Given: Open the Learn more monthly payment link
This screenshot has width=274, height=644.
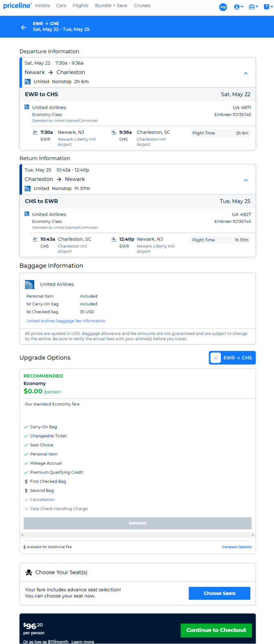Looking at the screenshot, I should point(83,642).
